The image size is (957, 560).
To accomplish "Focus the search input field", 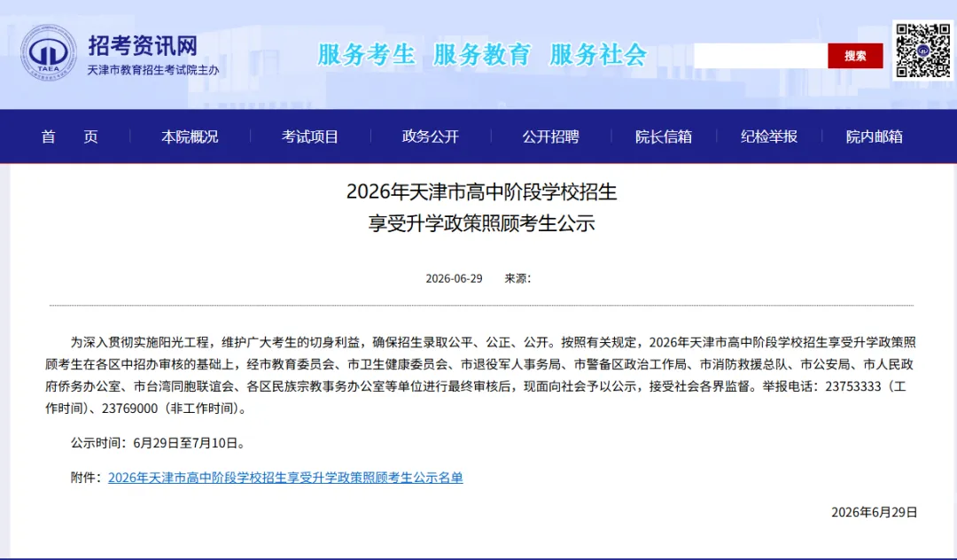I will tap(760, 56).
